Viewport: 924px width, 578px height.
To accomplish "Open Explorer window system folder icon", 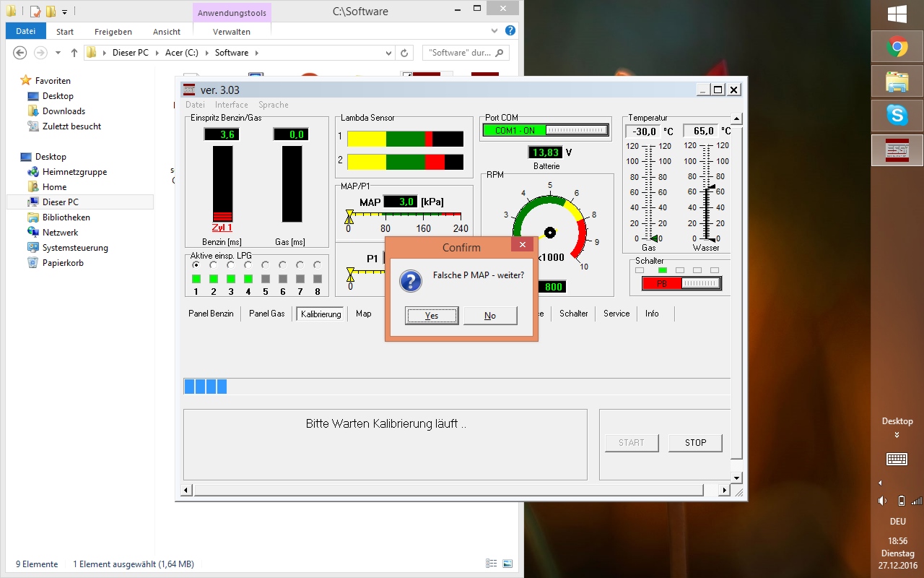I will coord(12,12).
